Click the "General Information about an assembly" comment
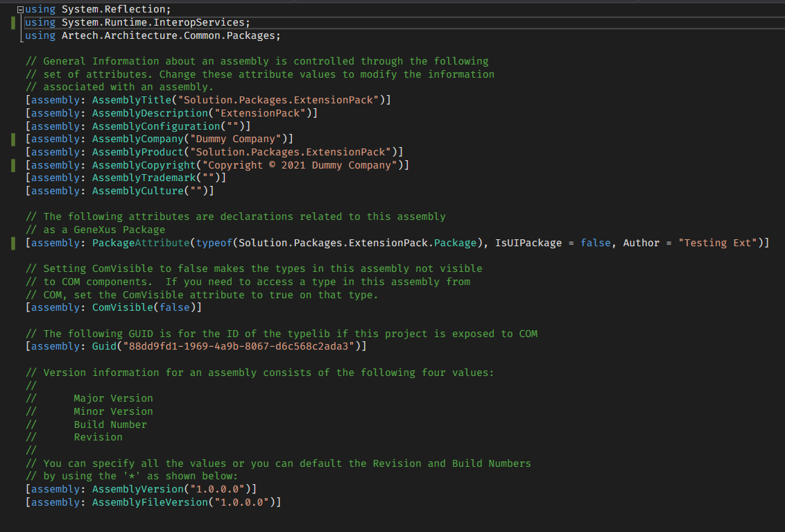The width and height of the screenshot is (785, 532). (257, 61)
